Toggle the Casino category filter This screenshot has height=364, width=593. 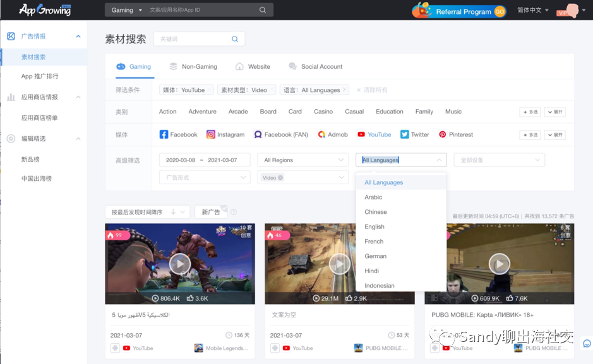(323, 111)
